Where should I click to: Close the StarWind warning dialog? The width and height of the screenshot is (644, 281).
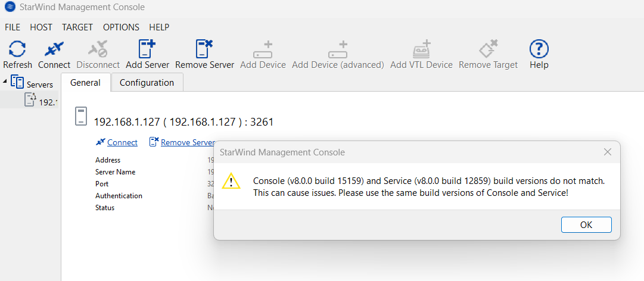coord(608,152)
